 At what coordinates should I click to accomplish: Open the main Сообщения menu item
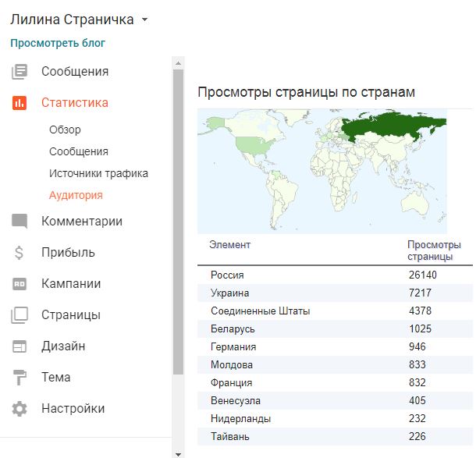pyautogui.click(x=75, y=72)
